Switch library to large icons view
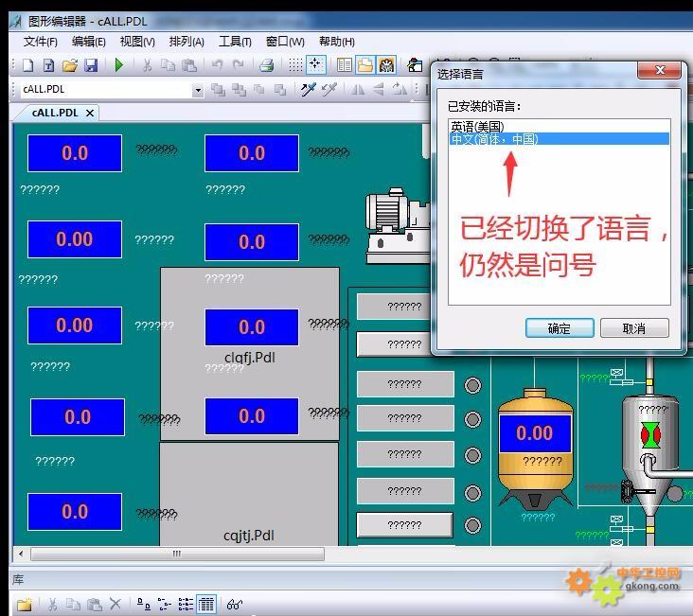 (143, 604)
